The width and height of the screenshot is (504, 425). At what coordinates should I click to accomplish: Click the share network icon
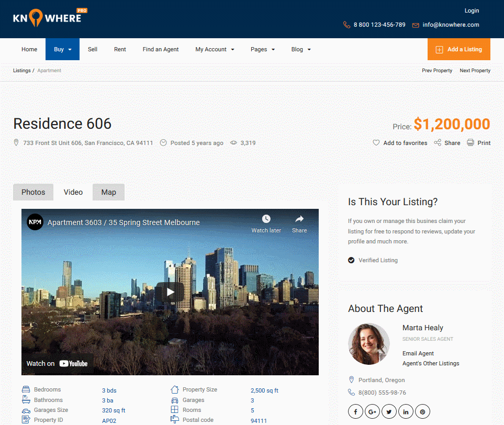coord(438,142)
